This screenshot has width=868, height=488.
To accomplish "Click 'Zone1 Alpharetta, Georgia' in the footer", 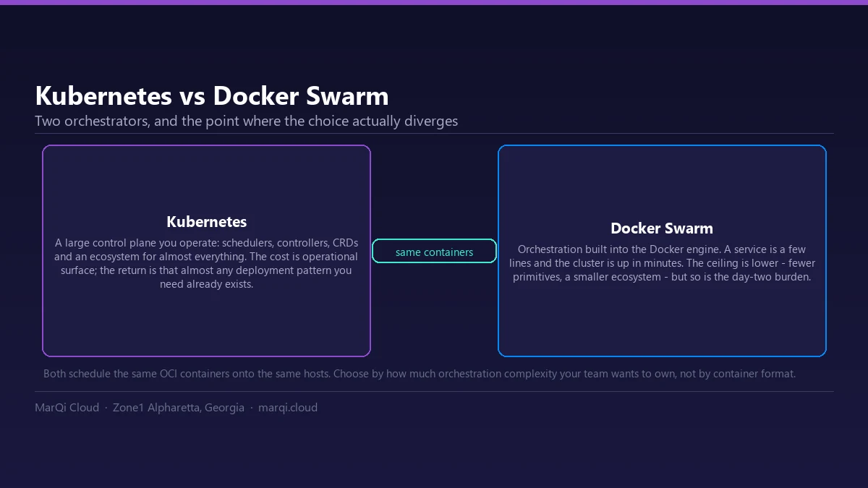I will pyautogui.click(x=179, y=407).
